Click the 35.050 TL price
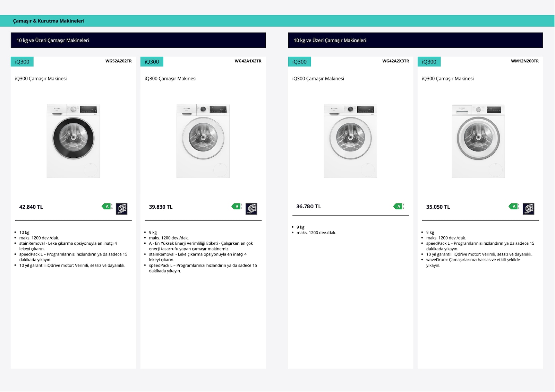Image resolution: width=555 pixels, height=392 pixels. [438, 207]
